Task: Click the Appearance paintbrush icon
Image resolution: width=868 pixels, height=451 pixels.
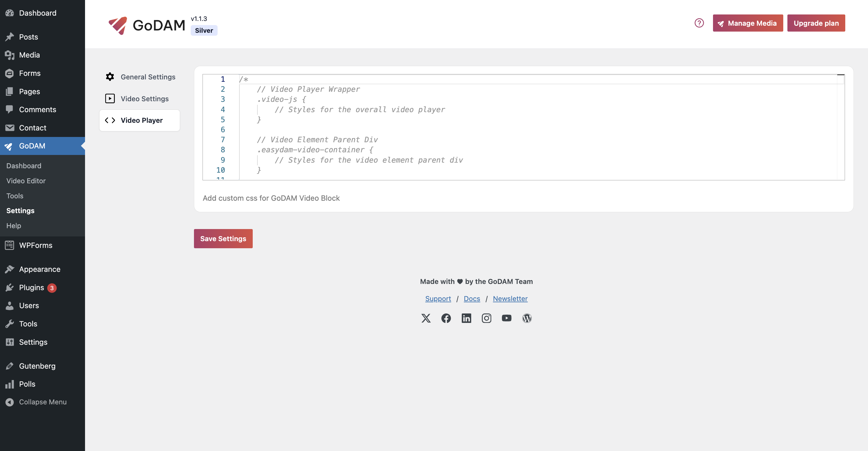Action: 10,269
